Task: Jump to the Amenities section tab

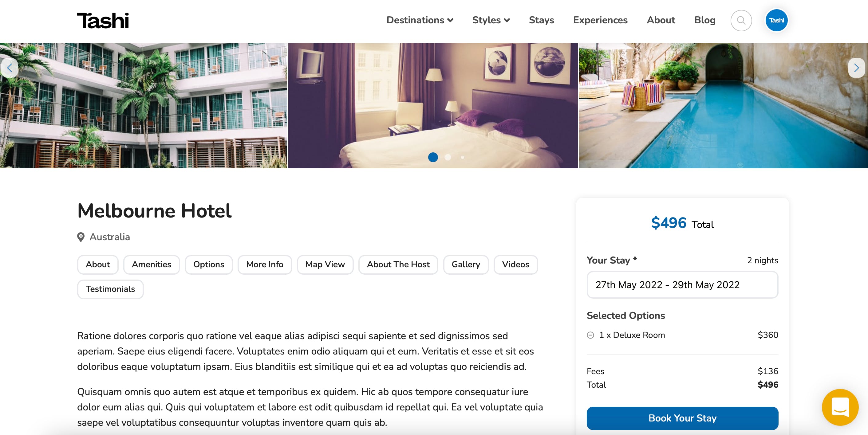Action: coord(152,265)
